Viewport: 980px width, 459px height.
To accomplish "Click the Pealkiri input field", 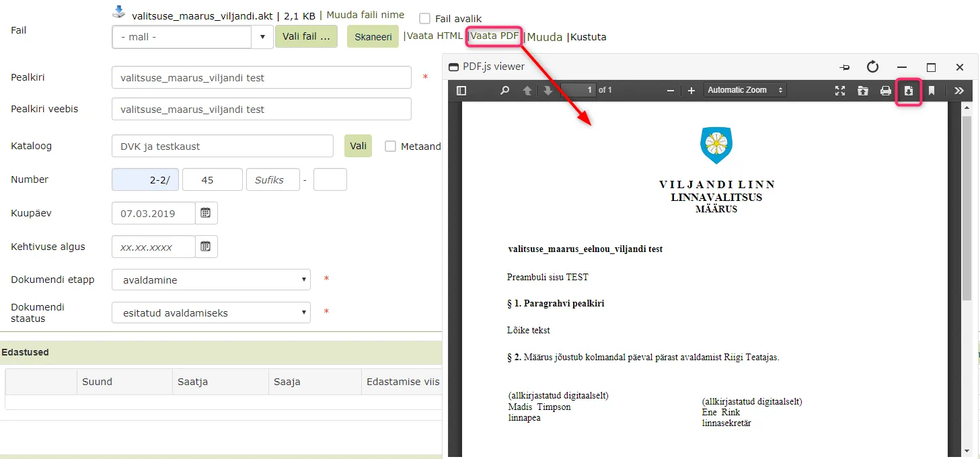I will click(x=262, y=77).
